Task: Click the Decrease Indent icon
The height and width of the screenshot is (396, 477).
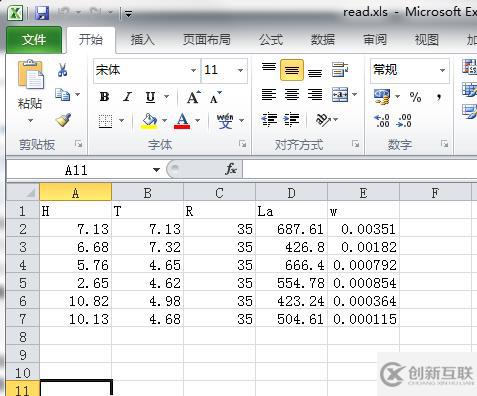Action: click(x=269, y=120)
